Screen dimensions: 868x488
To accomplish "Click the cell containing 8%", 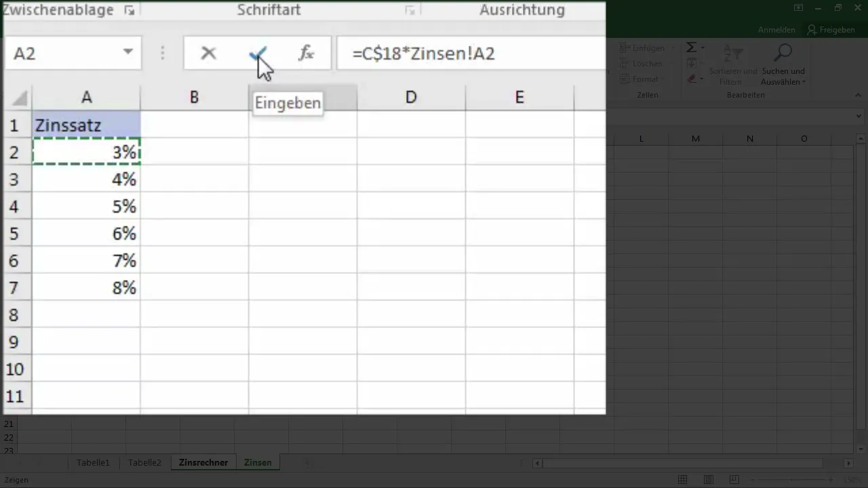I will (x=86, y=288).
